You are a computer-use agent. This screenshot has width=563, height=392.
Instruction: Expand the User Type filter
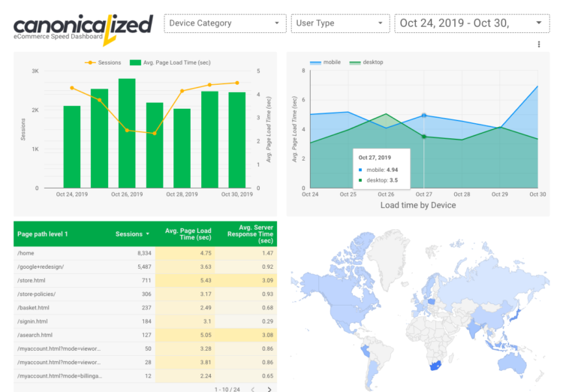point(339,23)
